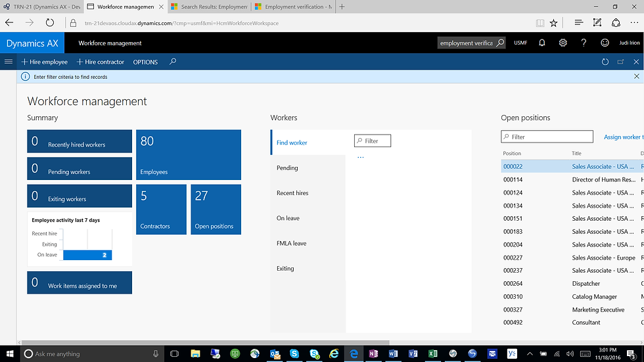The height and width of the screenshot is (362, 644).
Task: Open Excel from the taskbar
Action: [x=432, y=354]
